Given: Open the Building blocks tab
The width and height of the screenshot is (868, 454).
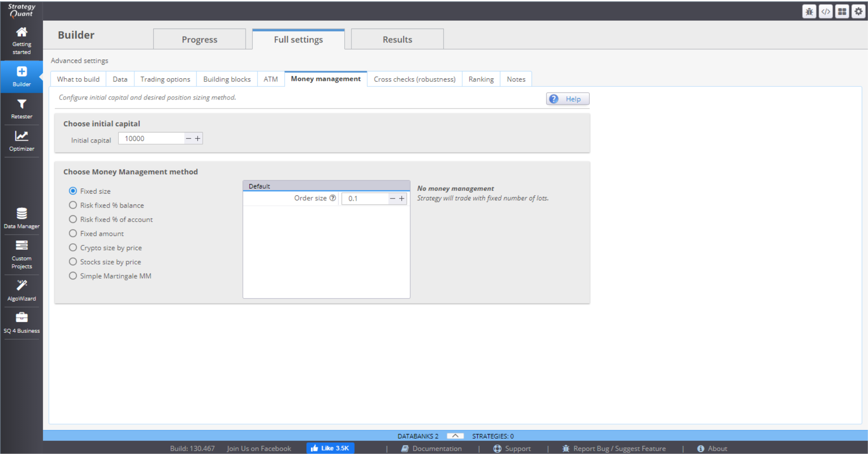Looking at the screenshot, I should coord(227,79).
